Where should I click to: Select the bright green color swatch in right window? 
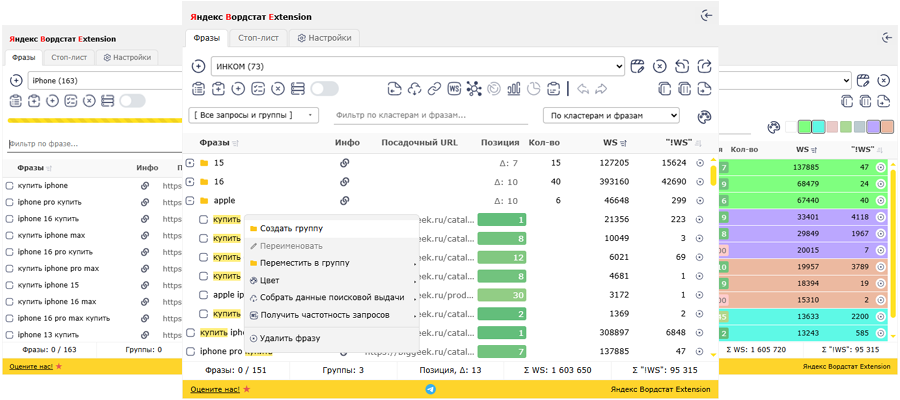point(804,126)
